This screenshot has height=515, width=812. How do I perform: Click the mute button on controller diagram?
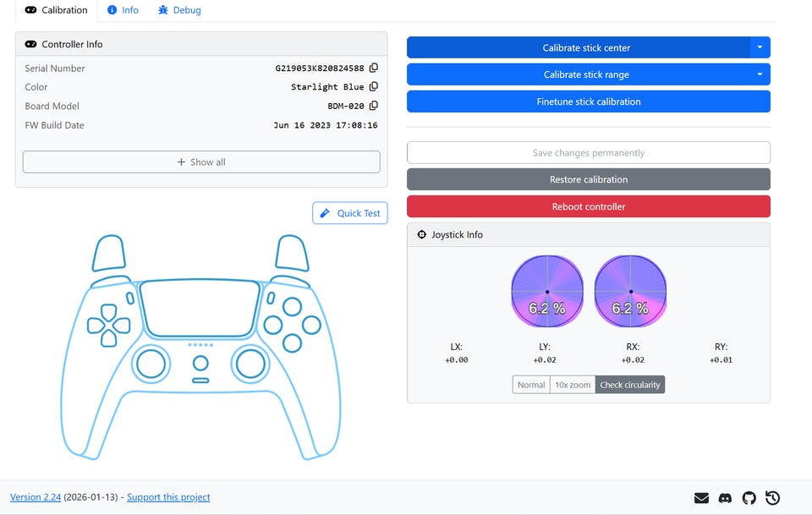point(200,381)
